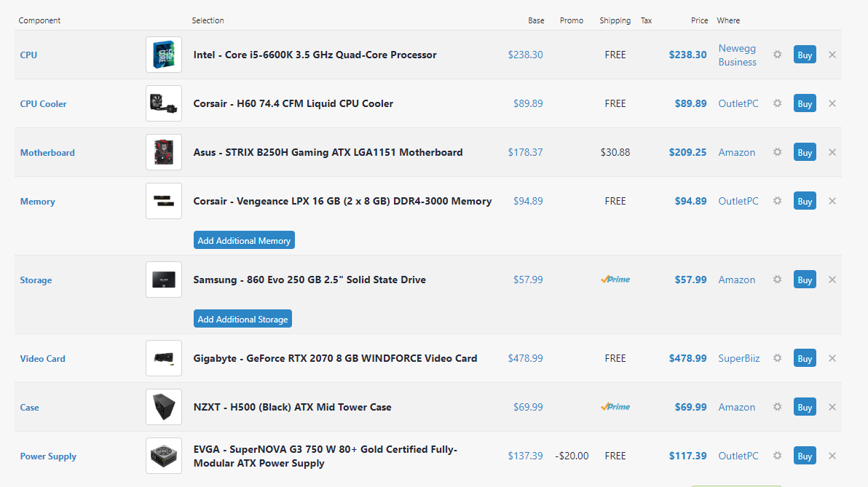The height and width of the screenshot is (487, 868).
Task: Buy the Asus STRIX B250H motherboard
Action: click(x=805, y=152)
